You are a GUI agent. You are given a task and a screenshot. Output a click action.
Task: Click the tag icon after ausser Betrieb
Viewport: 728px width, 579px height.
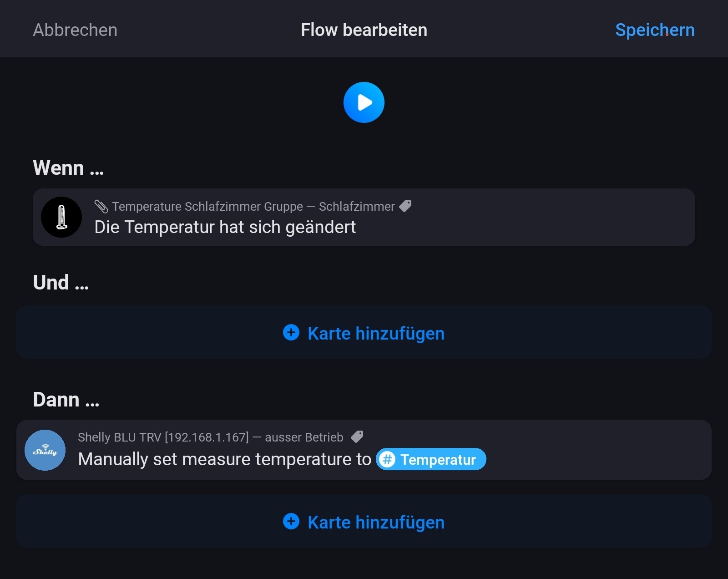pyautogui.click(x=357, y=437)
